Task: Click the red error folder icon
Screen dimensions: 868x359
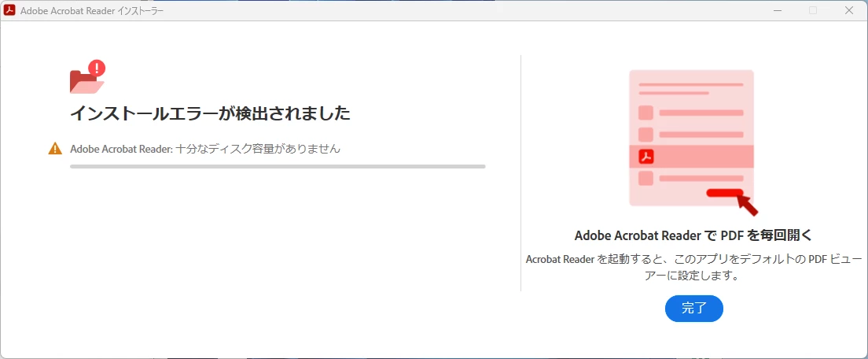Action: [x=87, y=76]
